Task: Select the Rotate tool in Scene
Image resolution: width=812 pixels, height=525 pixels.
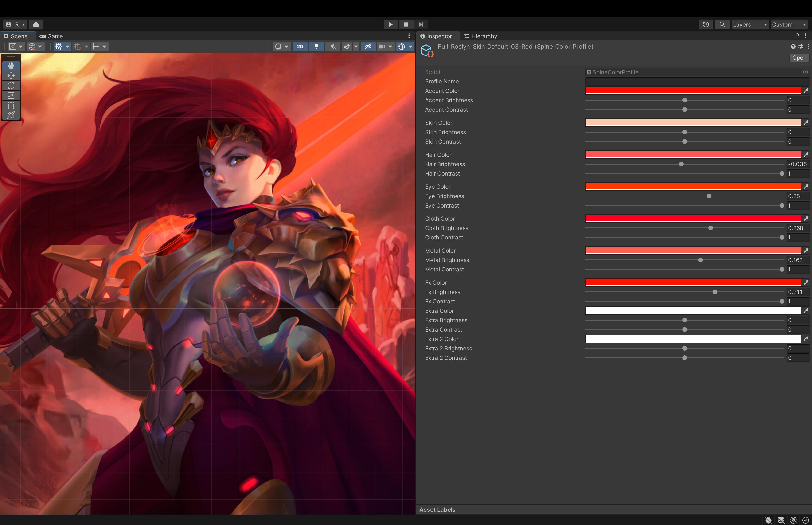Action: [11, 86]
